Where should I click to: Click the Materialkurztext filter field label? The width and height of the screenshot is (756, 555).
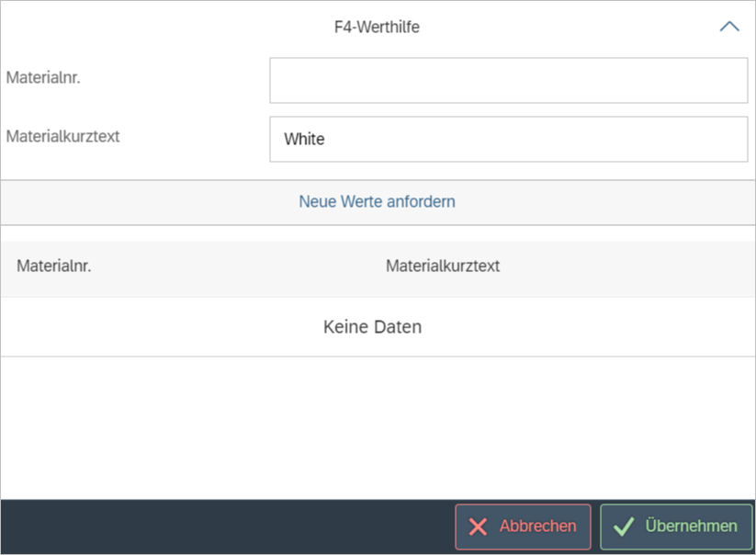click(x=62, y=136)
